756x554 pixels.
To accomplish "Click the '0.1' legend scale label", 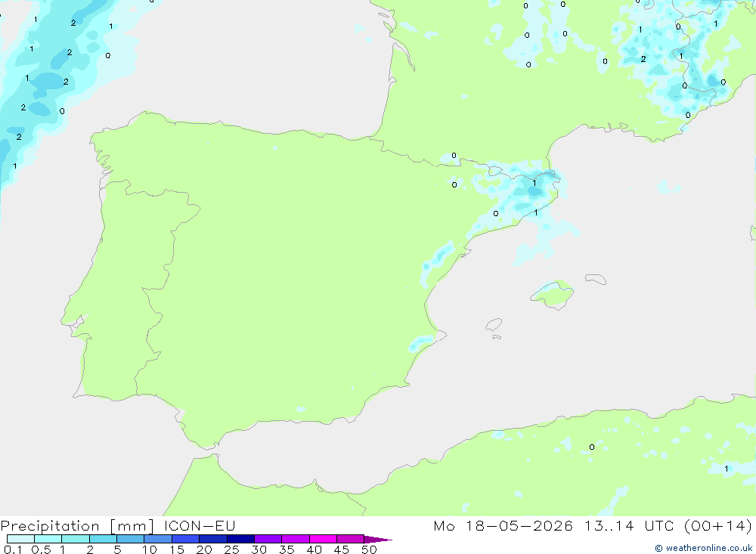I will click(13, 549).
